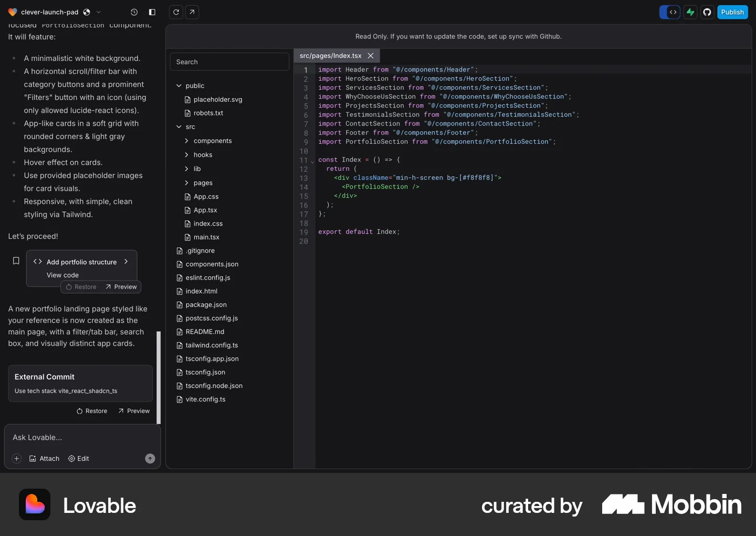Open the clever-launch-pad project dropdown
756x536 pixels.
tap(98, 12)
